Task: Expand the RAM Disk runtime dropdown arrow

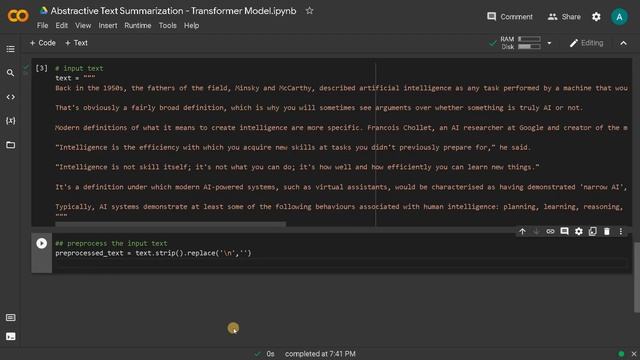Action: tap(549, 43)
